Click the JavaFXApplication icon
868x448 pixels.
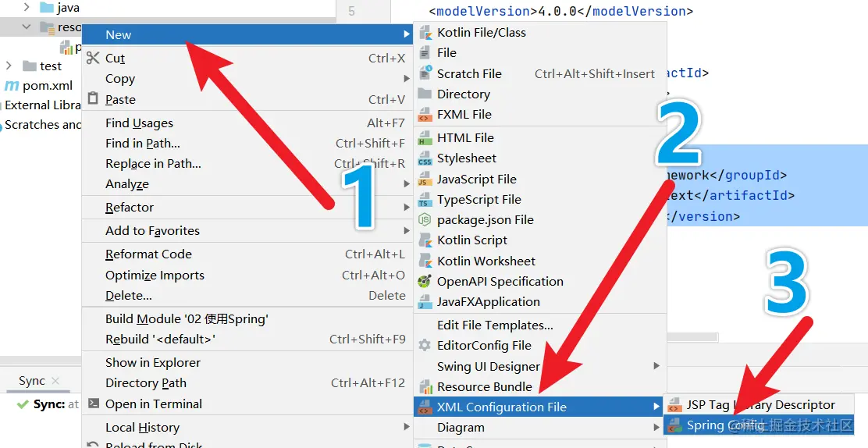(425, 302)
